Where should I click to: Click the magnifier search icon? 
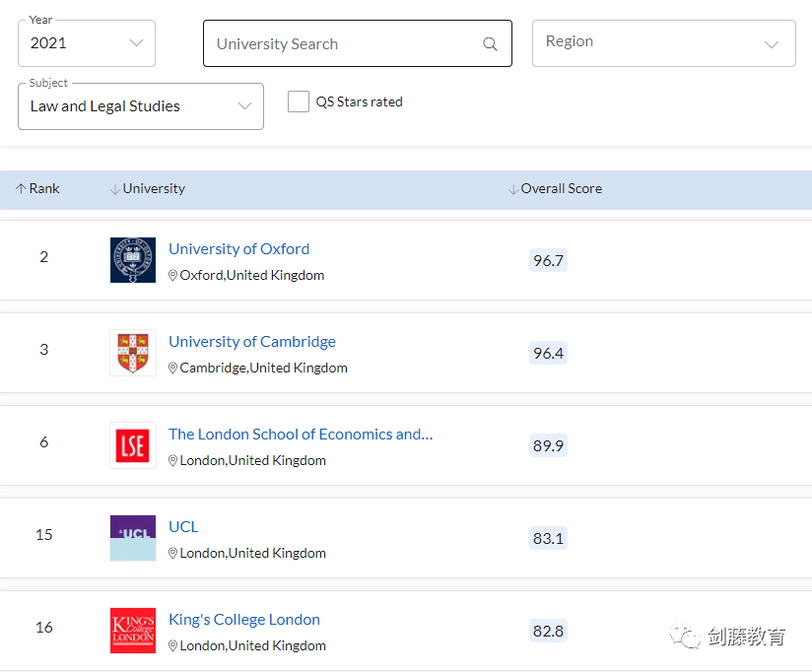(x=490, y=44)
